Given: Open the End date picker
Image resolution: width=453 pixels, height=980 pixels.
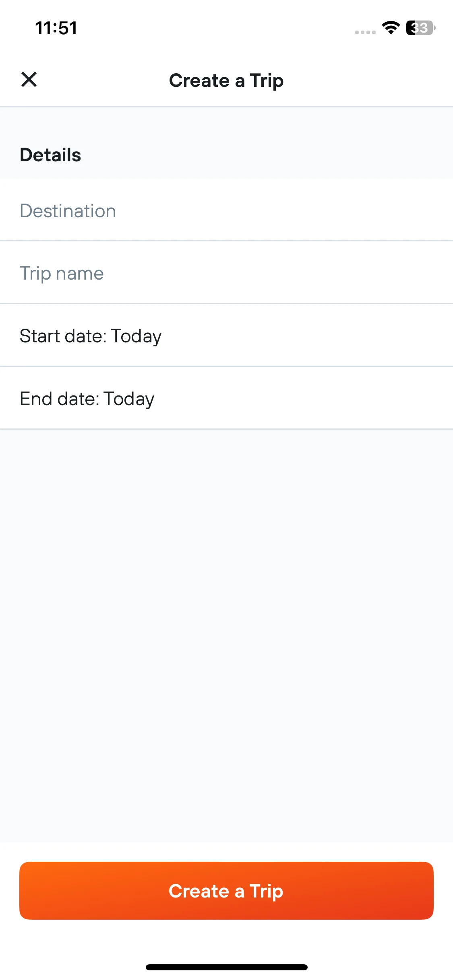Looking at the screenshot, I should [226, 398].
